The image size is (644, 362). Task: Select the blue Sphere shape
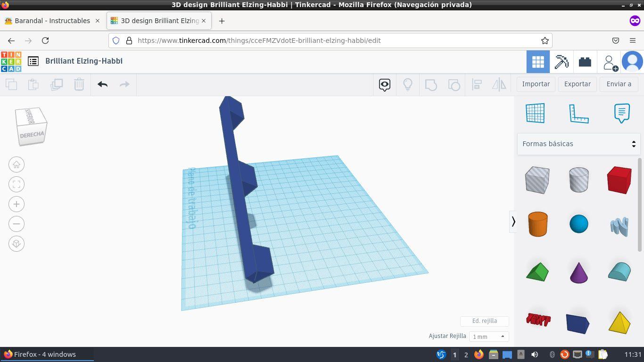[x=579, y=224]
